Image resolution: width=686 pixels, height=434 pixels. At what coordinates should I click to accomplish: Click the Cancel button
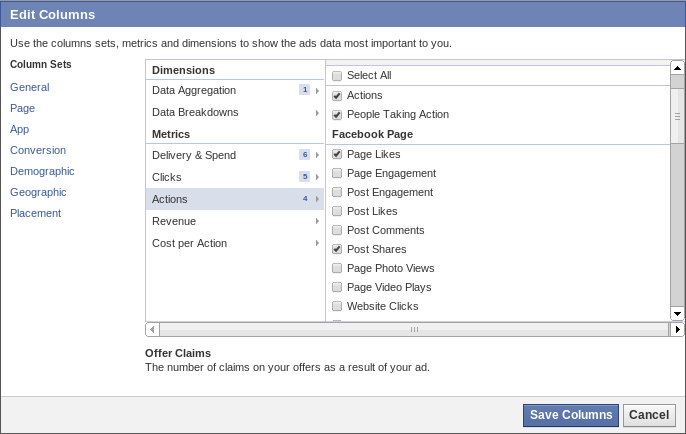(x=649, y=415)
